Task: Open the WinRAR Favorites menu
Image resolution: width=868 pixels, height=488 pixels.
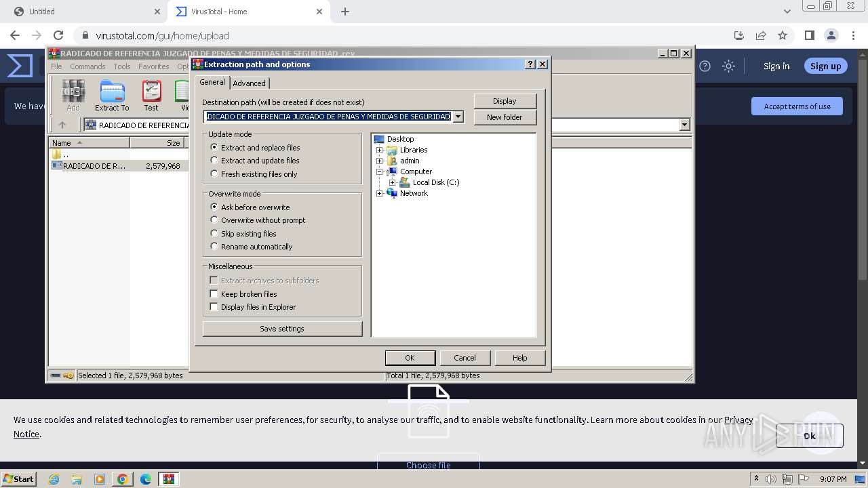Action: pyautogui.click(x=154, y=66)
